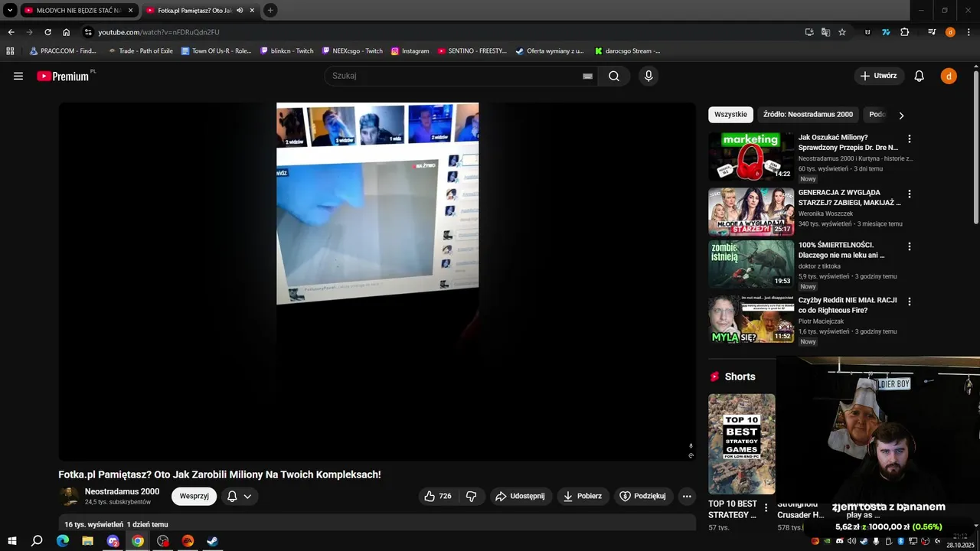Image resolution: width=980 pixels, height=551 pixels.
Task: Open options menu for 100% ŚMIERTELNOŚCI video
Action: pos(910,246)
